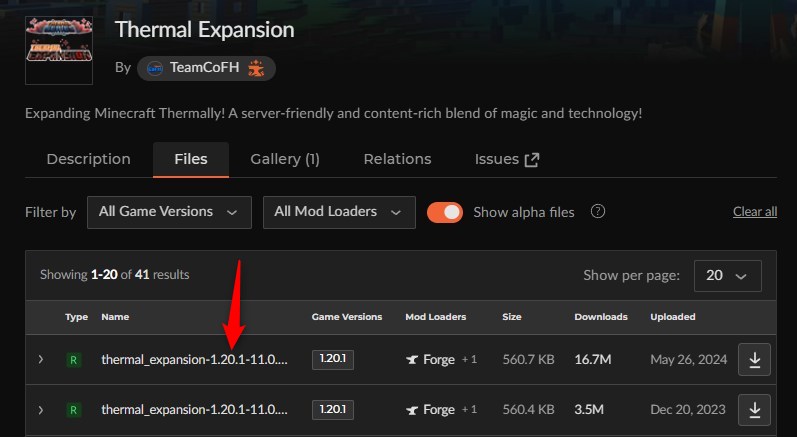Click the 'Showing 1-20 of 41 results' text
The image size is (797, 437).
(114, 275)
